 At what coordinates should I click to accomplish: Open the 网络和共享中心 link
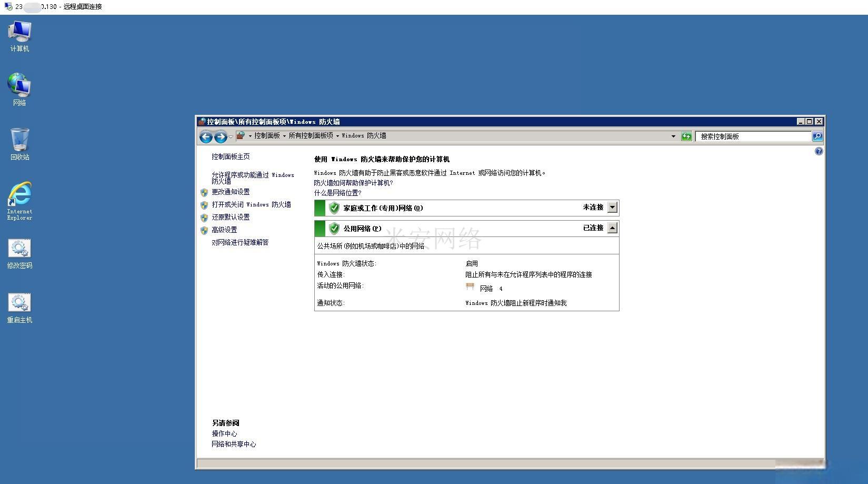pyautogui.click(x=234, y=445)
